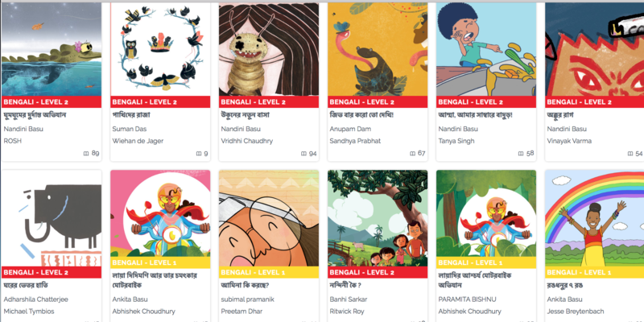Viewport: 644px width, 322px height.
Task: Click the read-count icon showing 58
Action: click(521, 154)
